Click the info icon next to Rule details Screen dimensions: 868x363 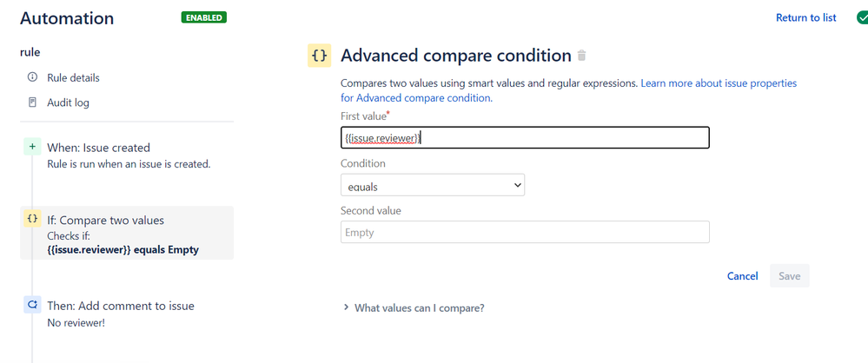click(32, 77)
